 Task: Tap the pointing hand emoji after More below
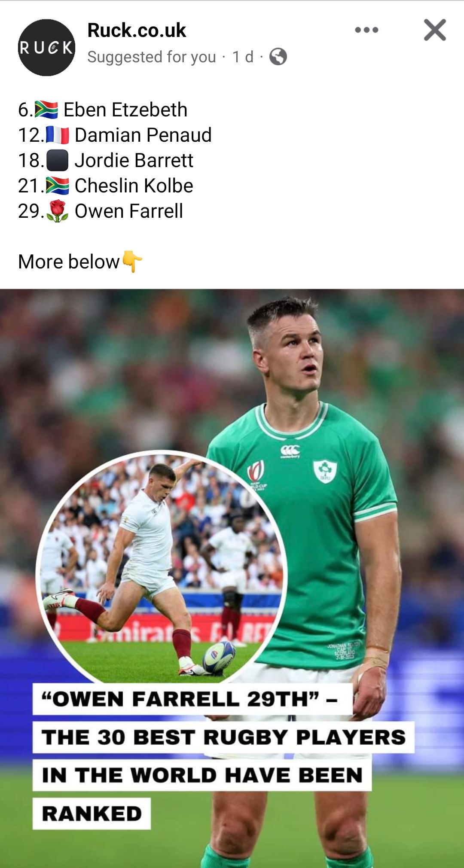tap(132, 261)
